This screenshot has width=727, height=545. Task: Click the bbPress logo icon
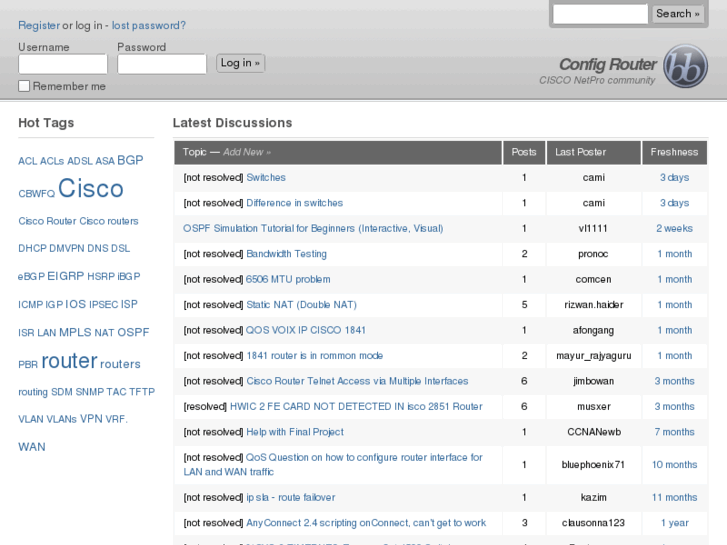click(x=686, y=67)
